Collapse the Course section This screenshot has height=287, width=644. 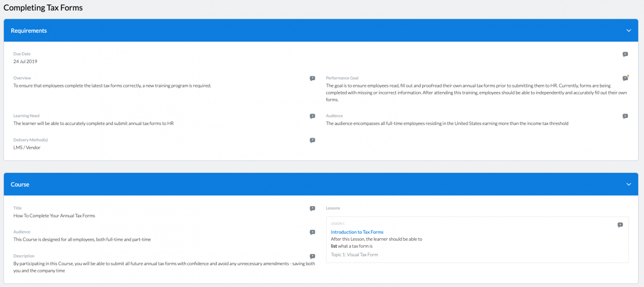pos(628,184)
